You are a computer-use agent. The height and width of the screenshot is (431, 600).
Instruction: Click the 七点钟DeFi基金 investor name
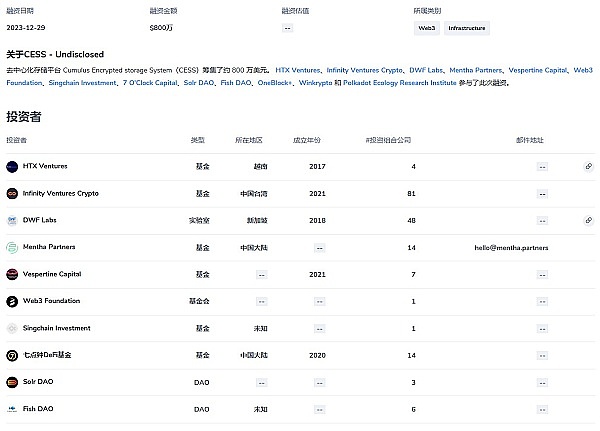tap(47, 355)
